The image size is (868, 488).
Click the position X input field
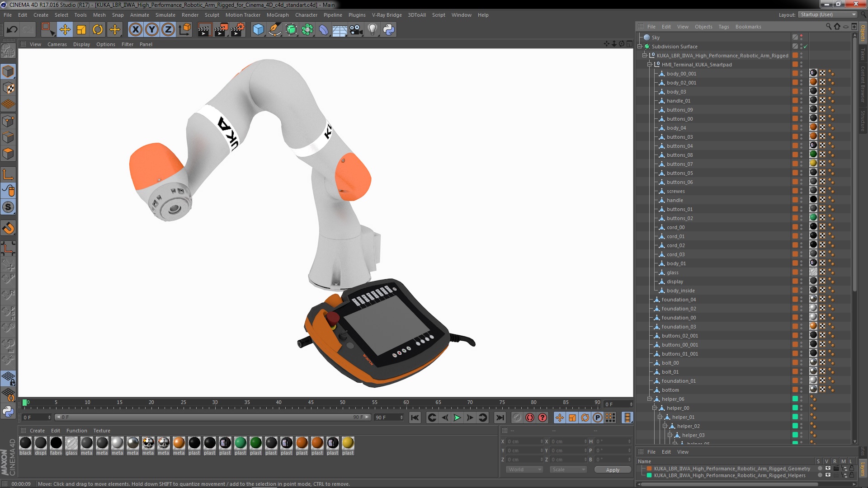tap(524, 441)
